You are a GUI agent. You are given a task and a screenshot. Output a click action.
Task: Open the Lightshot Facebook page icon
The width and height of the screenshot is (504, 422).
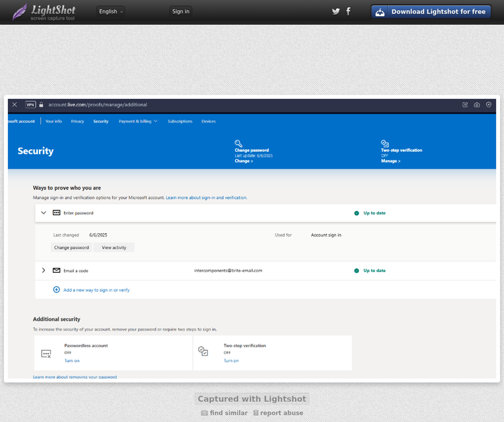348,11
